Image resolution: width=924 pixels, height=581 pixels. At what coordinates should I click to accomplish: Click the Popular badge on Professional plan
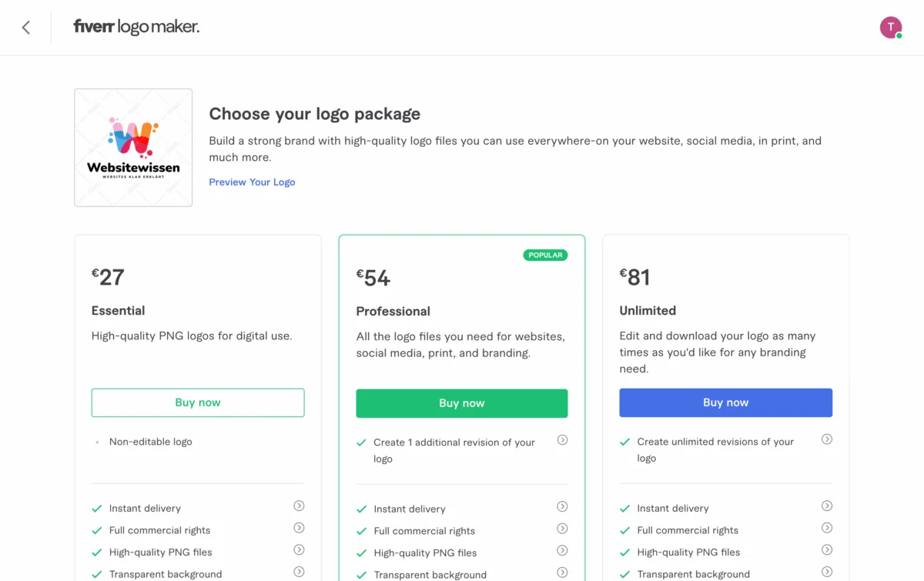click(x=545, y=255)
